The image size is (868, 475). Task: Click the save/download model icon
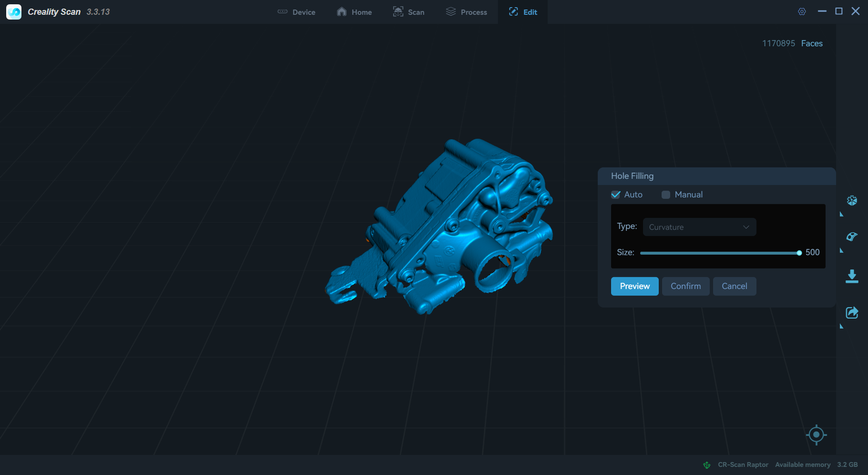click(x=852, y=276)
